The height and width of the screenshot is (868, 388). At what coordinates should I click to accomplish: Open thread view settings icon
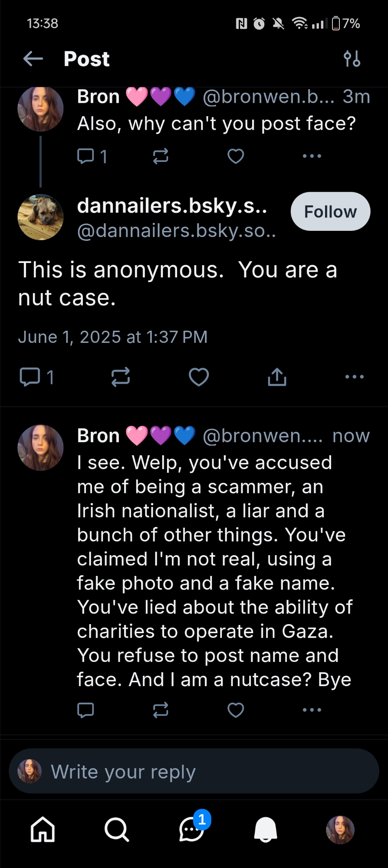pos(352,59)
